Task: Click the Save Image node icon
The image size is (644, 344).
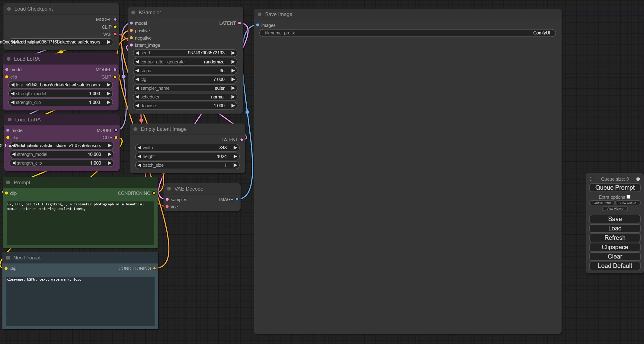Action: click(259, 14)
